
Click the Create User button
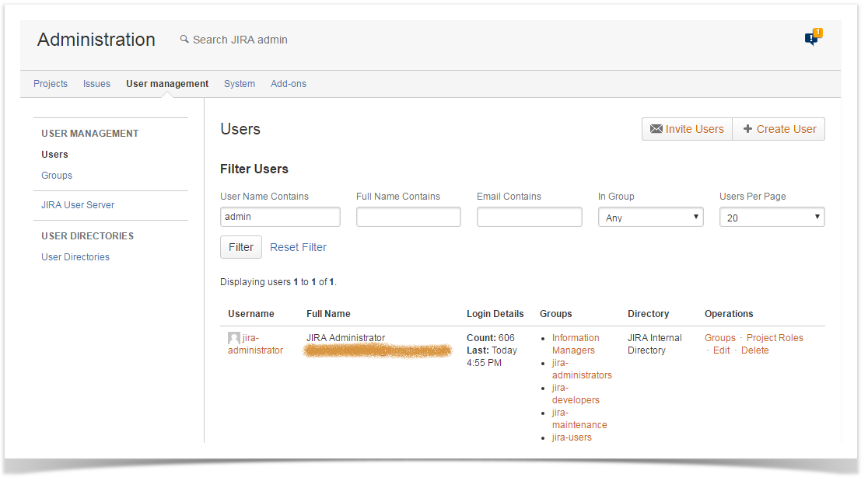pyautogui.click(x=779, y=129)
